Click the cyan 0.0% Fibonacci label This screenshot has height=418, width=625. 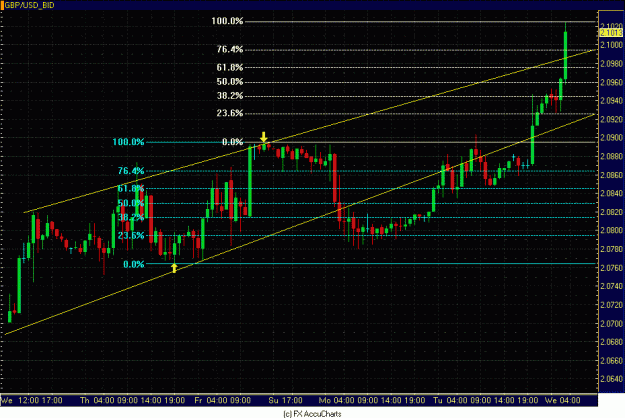[x=134, y=264]
